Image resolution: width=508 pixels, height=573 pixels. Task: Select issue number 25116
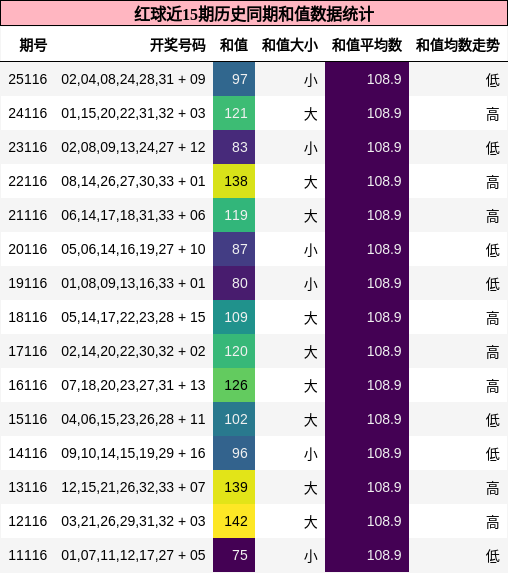(28, 79)
